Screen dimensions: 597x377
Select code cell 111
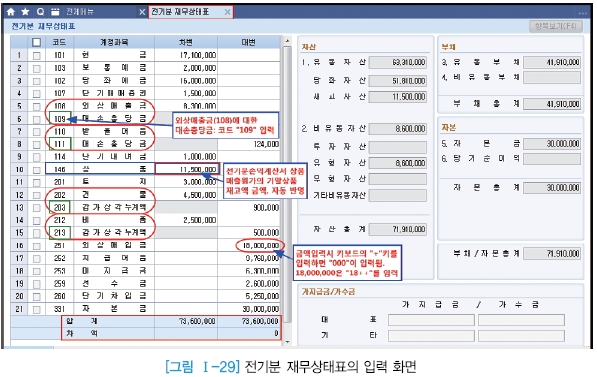point(60,144)
